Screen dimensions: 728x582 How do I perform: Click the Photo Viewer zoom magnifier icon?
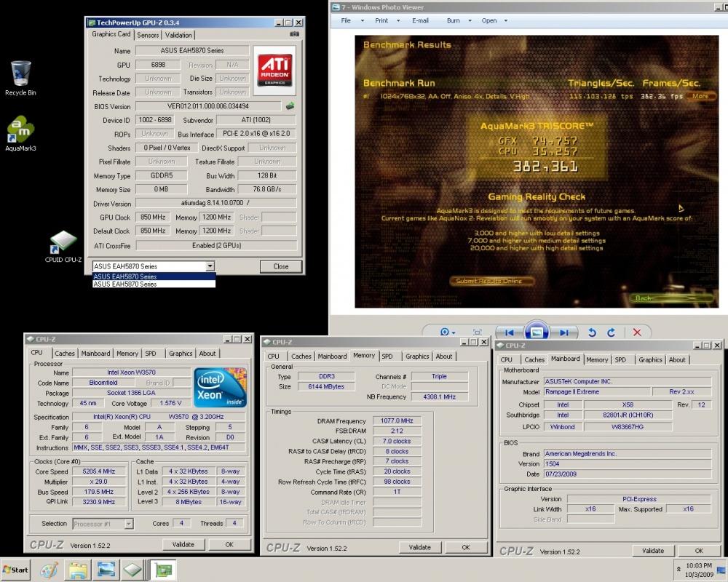pos(445,332)
